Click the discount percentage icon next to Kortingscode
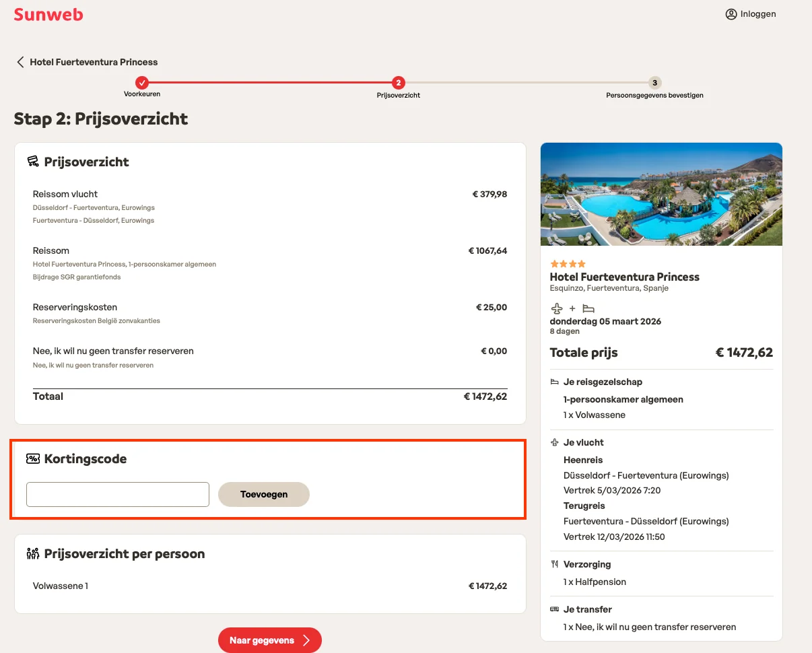This screenshot has width=812, height=653. click(x=32, y=458)
